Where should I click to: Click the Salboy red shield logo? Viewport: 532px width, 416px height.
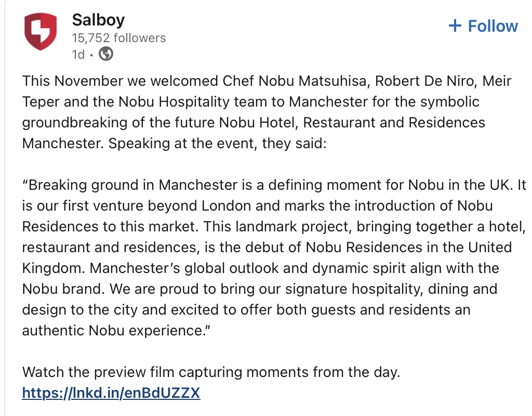41,31
